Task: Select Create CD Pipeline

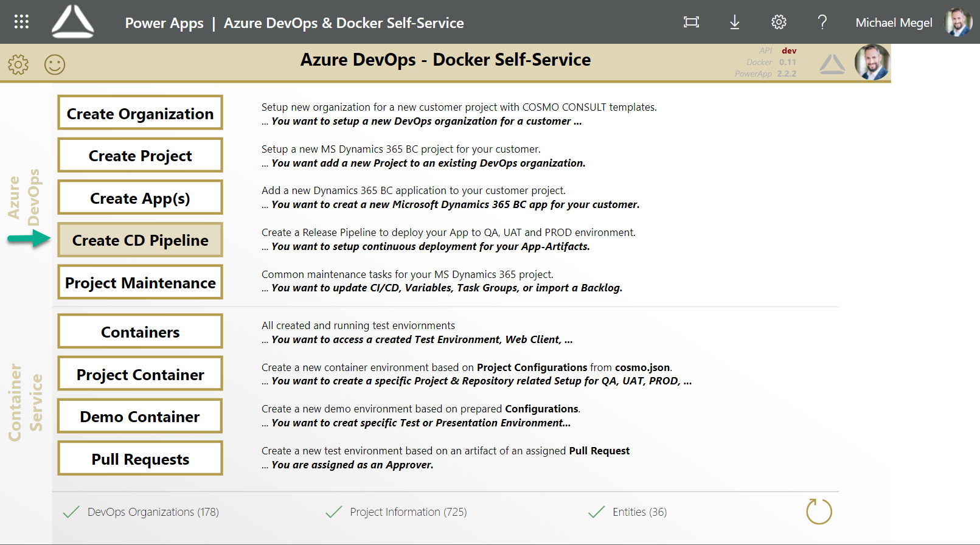Action: [x=141, y=240]
